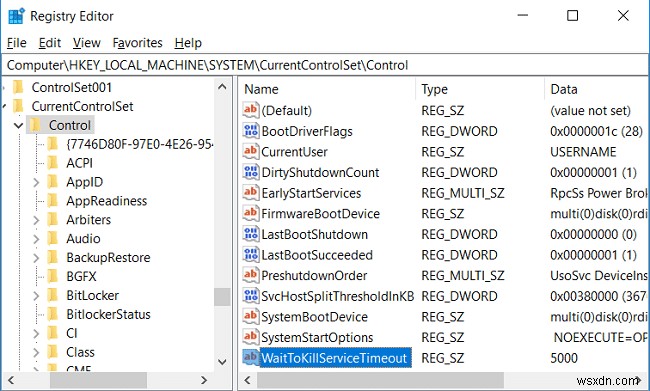The height and width of the screenshot is (391, 650).
Task: Click the tree pane scroll left arrow
Action: click(x=11, y=380)
